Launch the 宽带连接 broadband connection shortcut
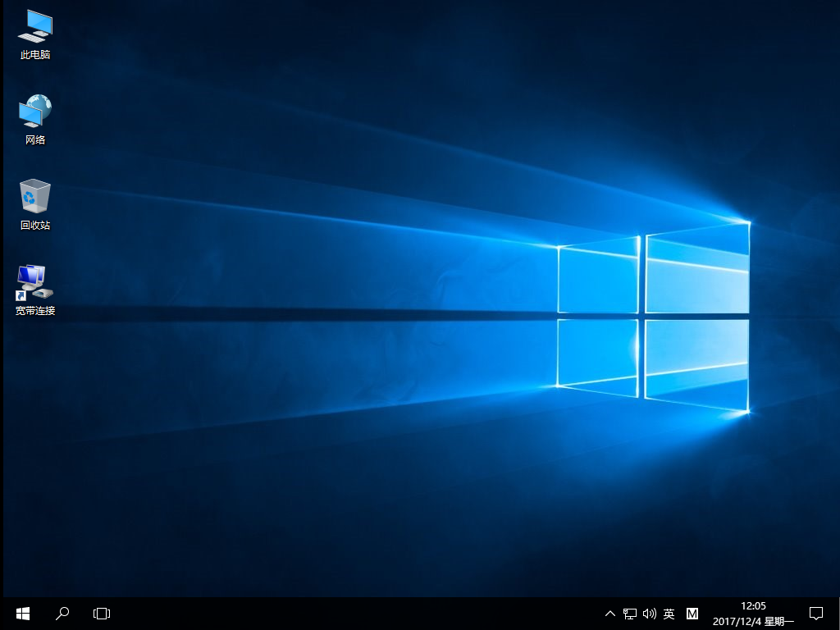 pyautogui.click(x=34, y=283)
